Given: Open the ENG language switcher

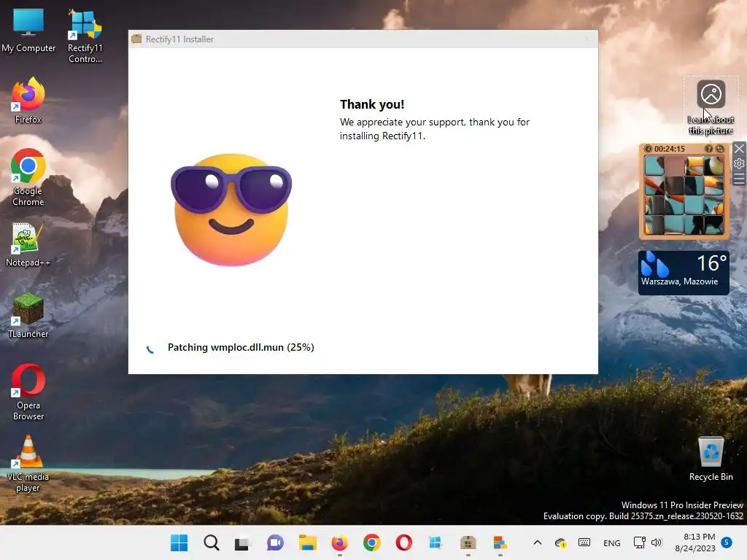Looking at the screenshot, I should pyautogui.click(x=612, y=543).
